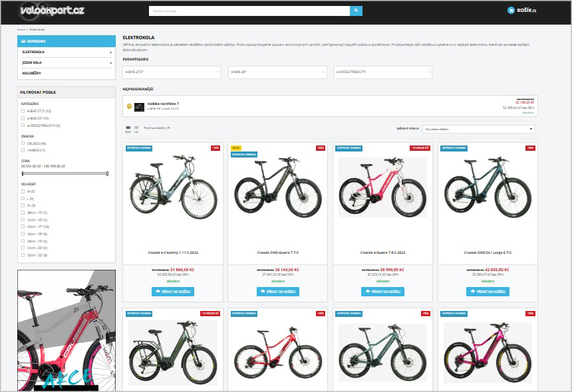Open the ŘADIT PODLE sort dropdown
Viewport: 572px width, 392px height.
coord(479,129)
